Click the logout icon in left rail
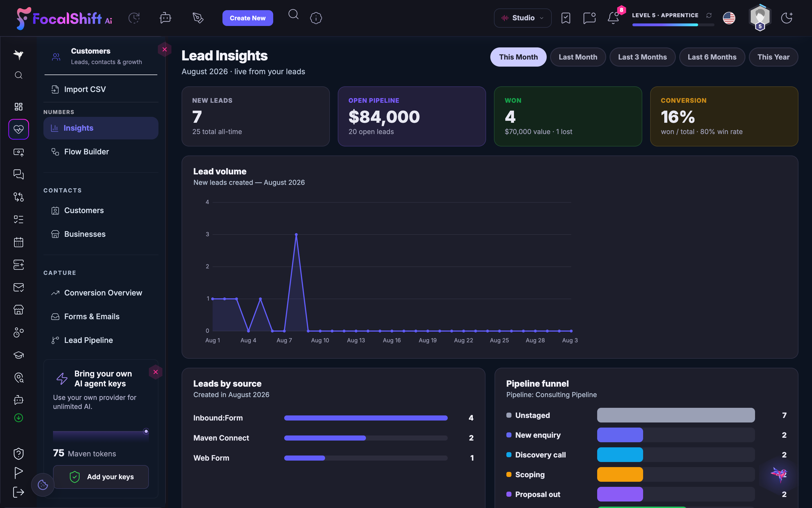The width and height of the screenshot is (812, 508). [19, 492]
